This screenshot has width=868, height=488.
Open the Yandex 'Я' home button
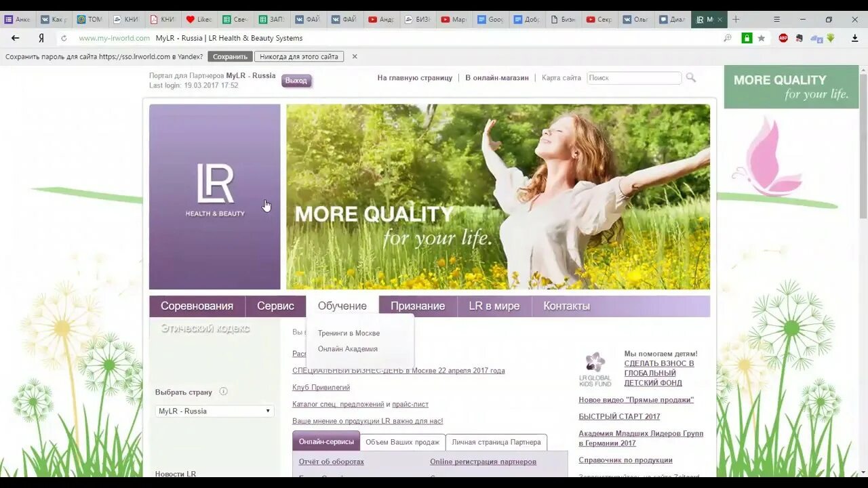coord(41,38)
